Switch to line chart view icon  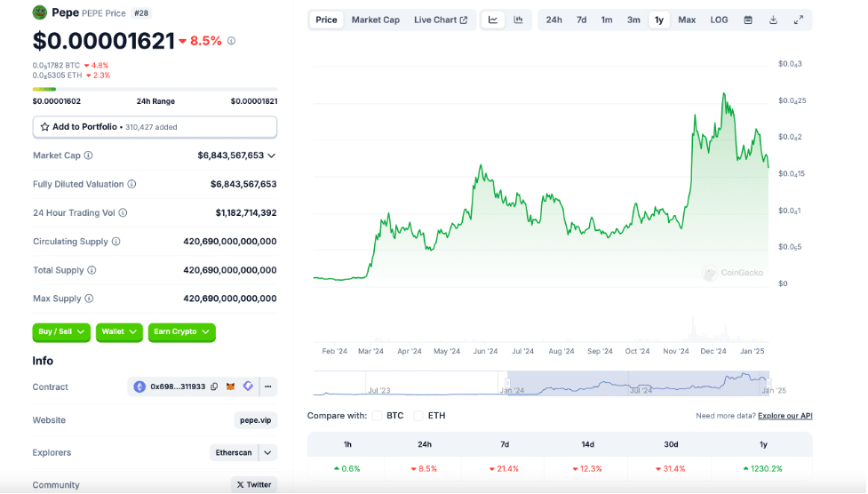tap(493, 20)
